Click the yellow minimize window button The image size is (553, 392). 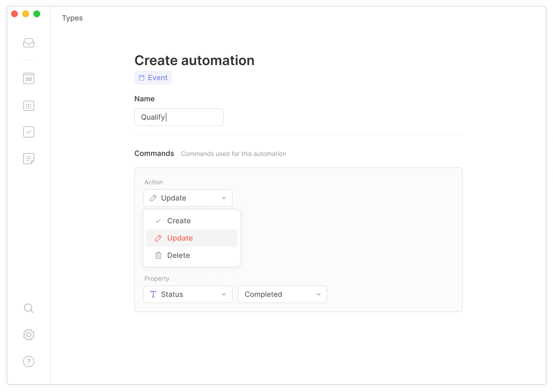(x=26, y=14)
